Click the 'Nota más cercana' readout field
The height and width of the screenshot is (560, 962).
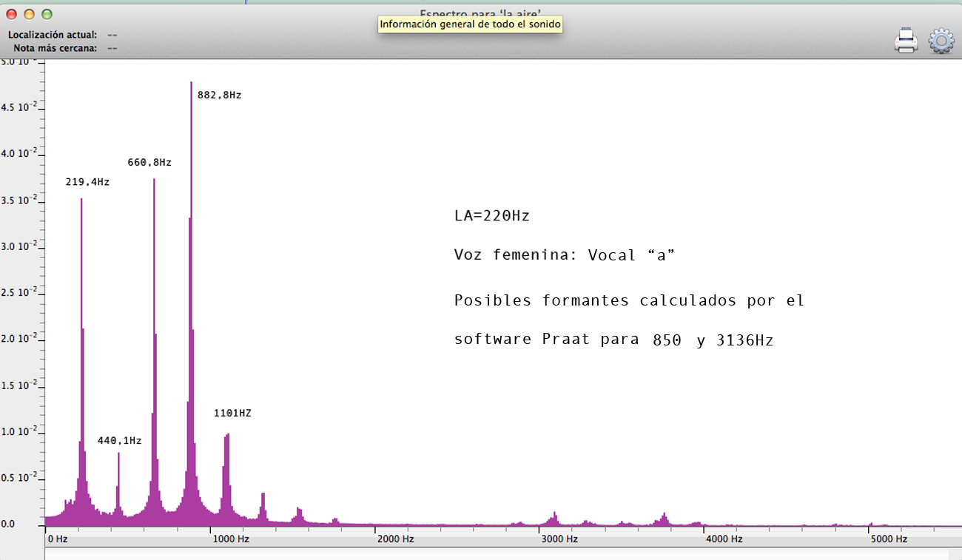pyautogui.click(x=112, y=48)
